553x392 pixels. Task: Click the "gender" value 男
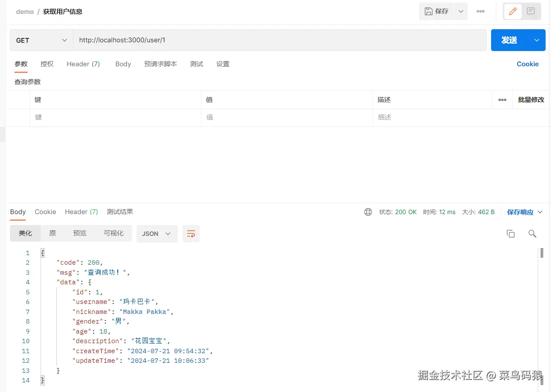pos(119,321)
